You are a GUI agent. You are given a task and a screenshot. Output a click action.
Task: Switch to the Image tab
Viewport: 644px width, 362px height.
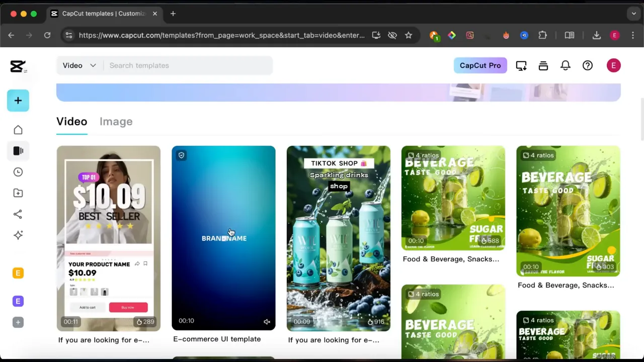[116, 121]
